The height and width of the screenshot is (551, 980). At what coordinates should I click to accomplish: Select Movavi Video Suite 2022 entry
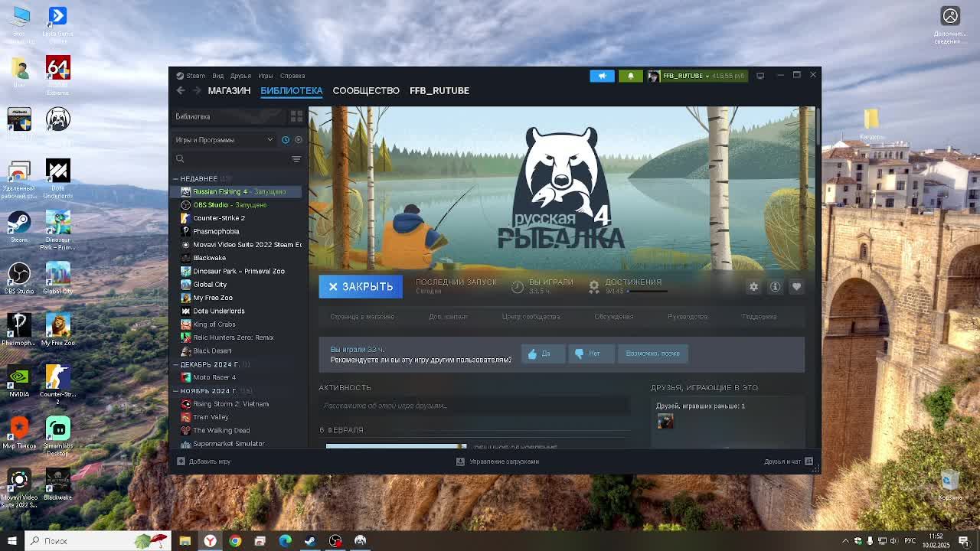point(237,245)
